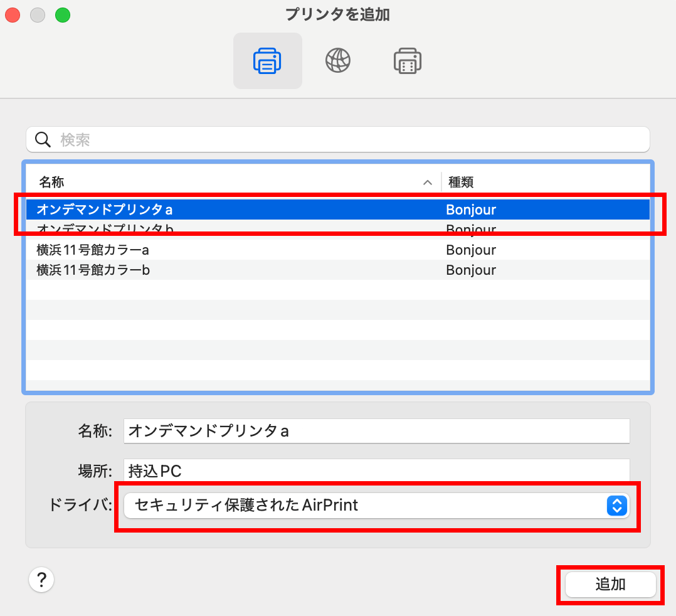Click the question mark help button
Image resolution: width=676 pixels, height=616 pixels.
(x=41, y=579)
